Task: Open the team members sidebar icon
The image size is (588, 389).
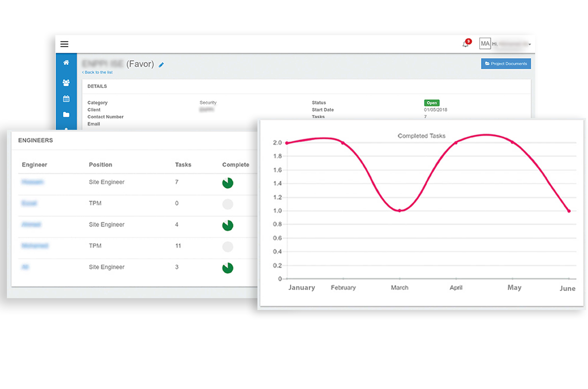Action: (x=66, y=82)
